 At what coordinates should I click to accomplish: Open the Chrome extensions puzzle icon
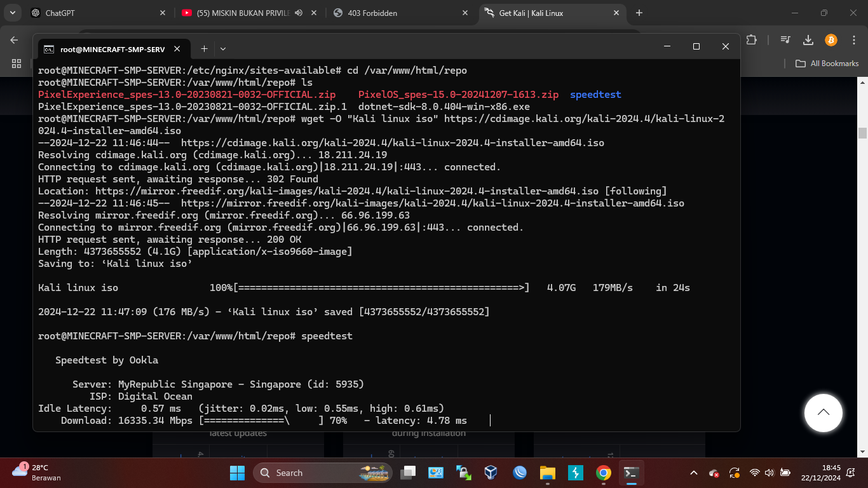click(x=752, y=40)
